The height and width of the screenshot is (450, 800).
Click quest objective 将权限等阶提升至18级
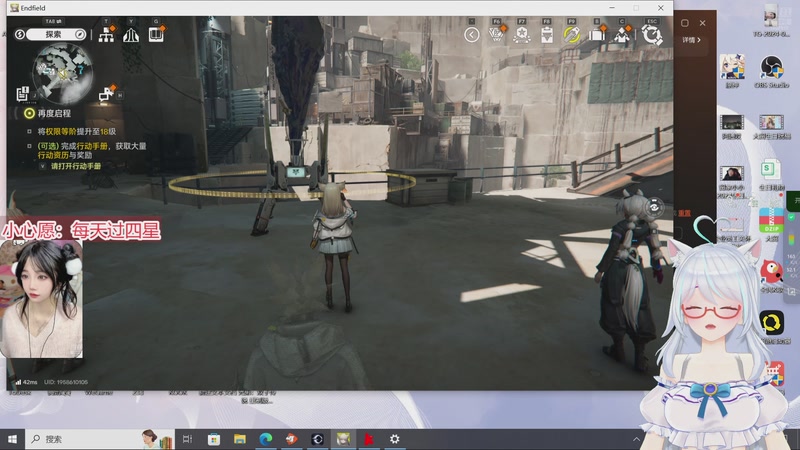click(77, 132)
